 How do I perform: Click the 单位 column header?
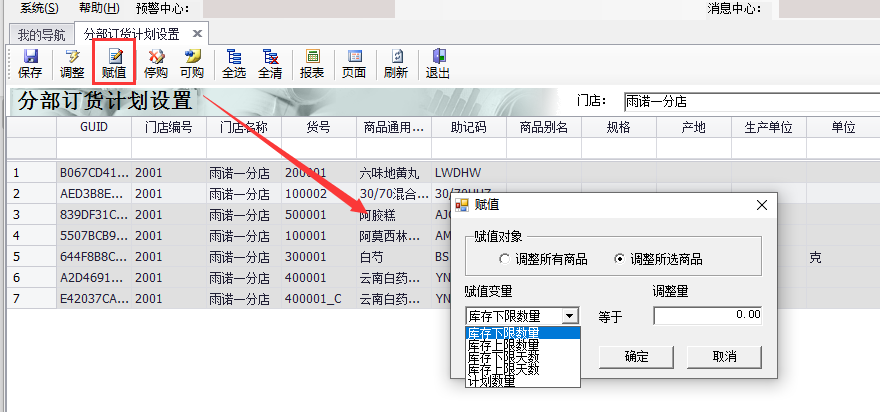(x=843, y=127)
